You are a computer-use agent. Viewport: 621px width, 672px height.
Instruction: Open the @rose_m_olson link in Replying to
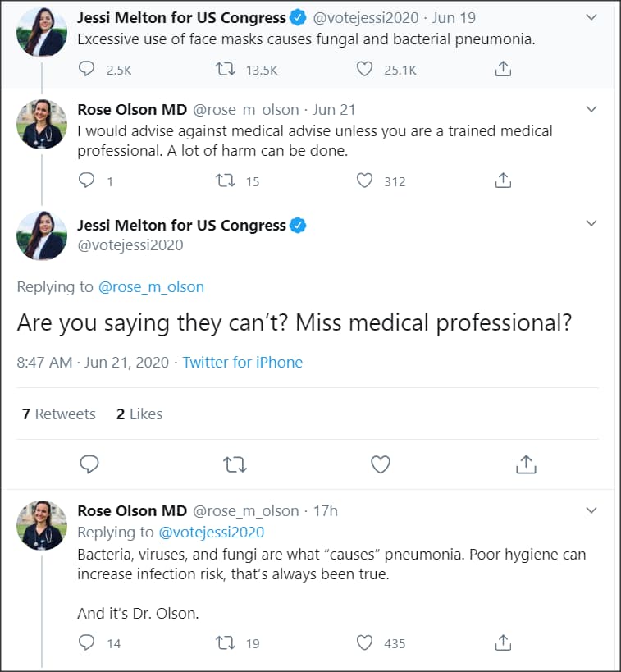[151, 287]
